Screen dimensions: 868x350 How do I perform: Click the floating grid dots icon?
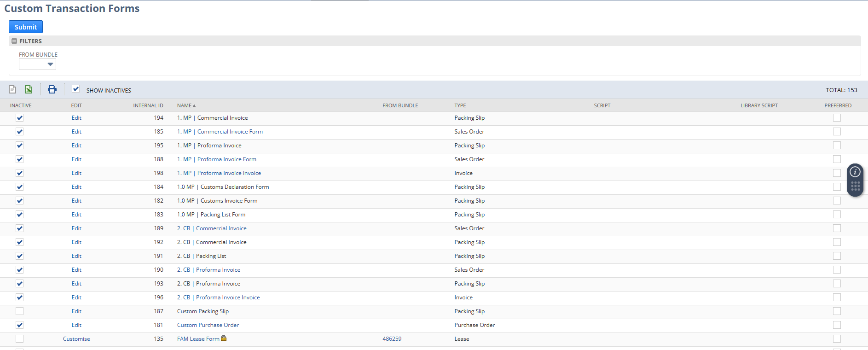coord(855,187)
